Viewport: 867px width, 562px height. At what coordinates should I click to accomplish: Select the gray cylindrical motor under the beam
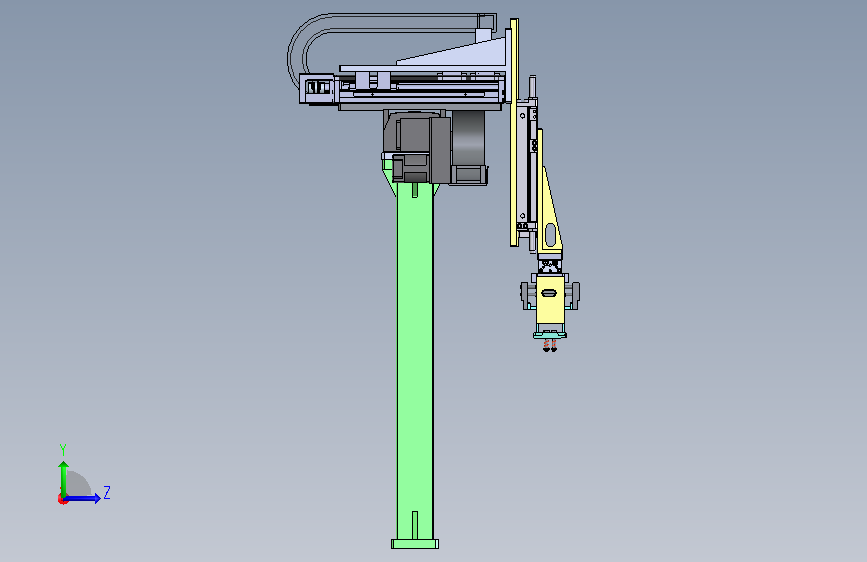click(469, 138)
